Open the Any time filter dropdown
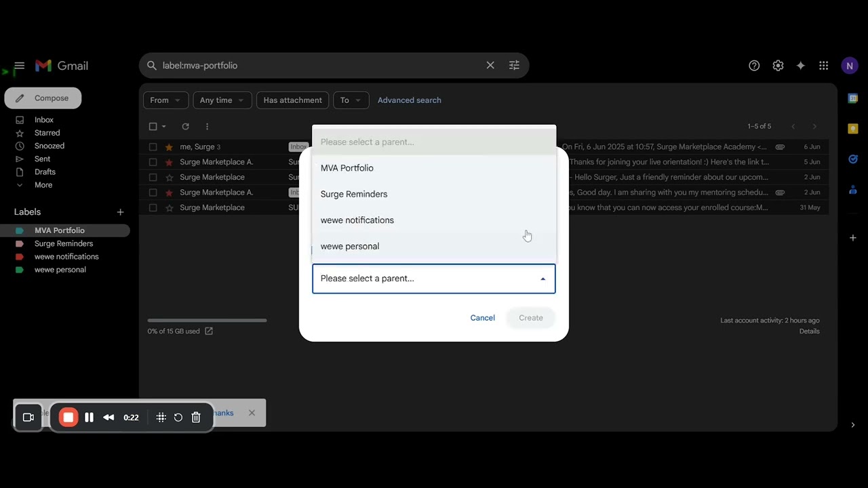The image size is (868, 488). click(222, 100)
